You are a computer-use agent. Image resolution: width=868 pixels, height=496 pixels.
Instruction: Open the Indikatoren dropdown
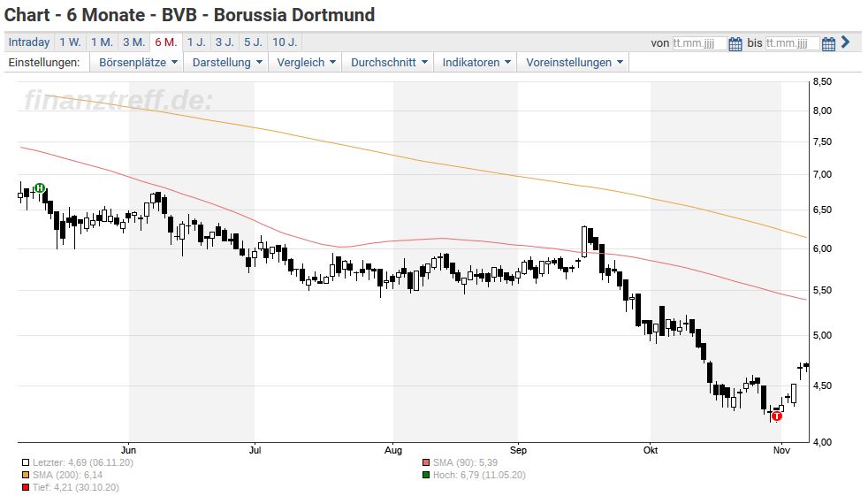[476, 63]
